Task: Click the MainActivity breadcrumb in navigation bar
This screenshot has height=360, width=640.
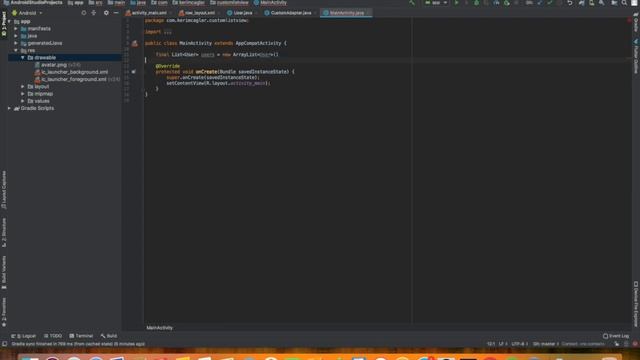Action: pos(270,2)
